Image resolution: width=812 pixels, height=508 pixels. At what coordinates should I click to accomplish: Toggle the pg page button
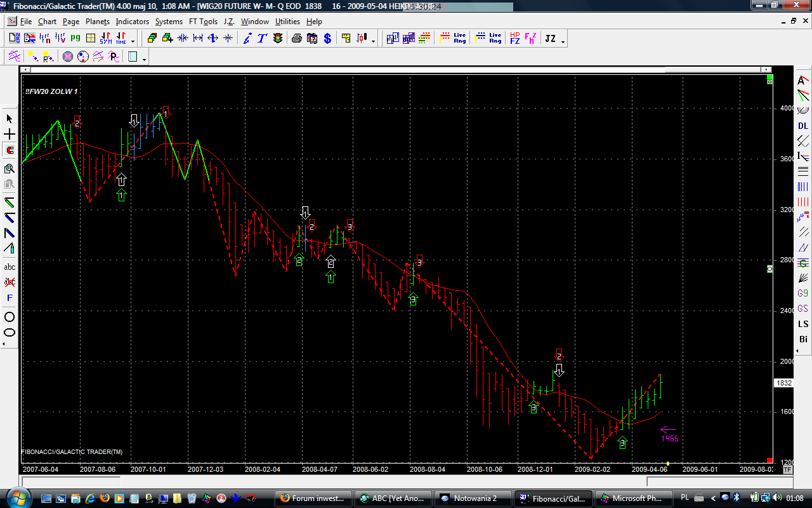[x=75, y=38]
